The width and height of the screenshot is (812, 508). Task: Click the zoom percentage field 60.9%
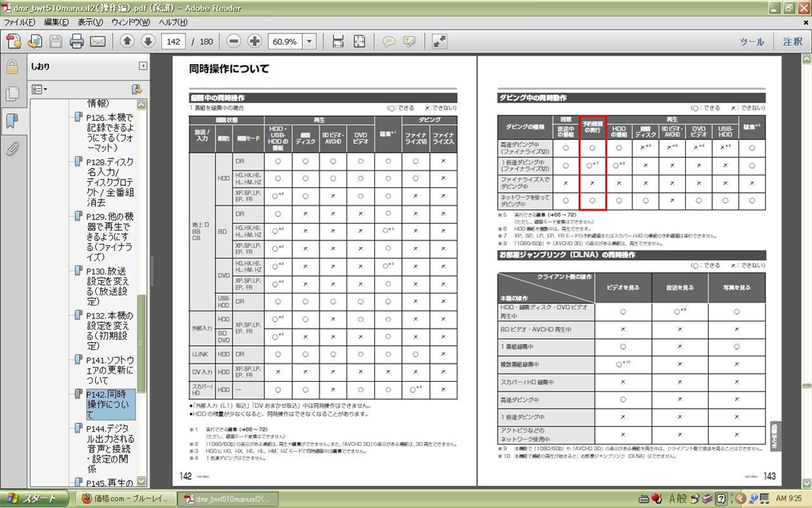tap(285, 41)
